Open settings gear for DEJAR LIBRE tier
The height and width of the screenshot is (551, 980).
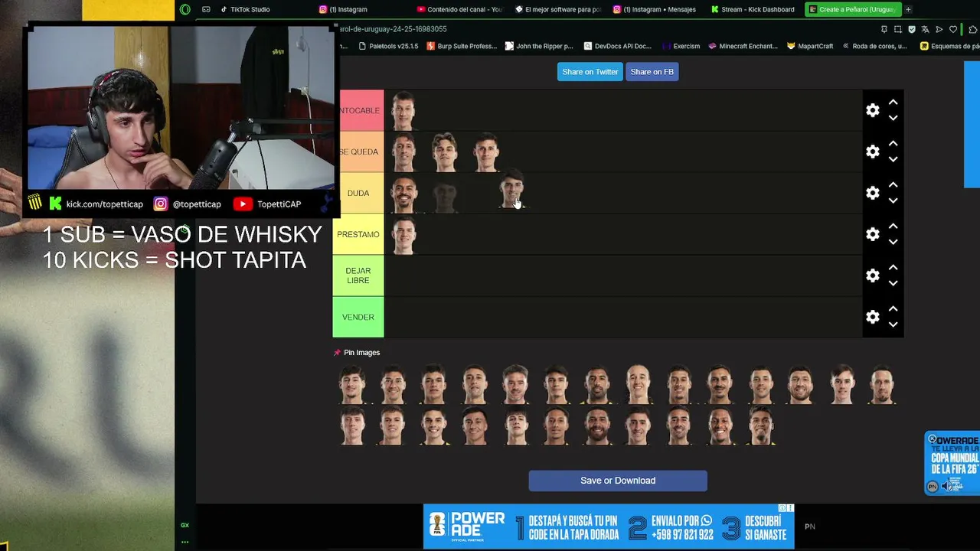coord(873,275)
